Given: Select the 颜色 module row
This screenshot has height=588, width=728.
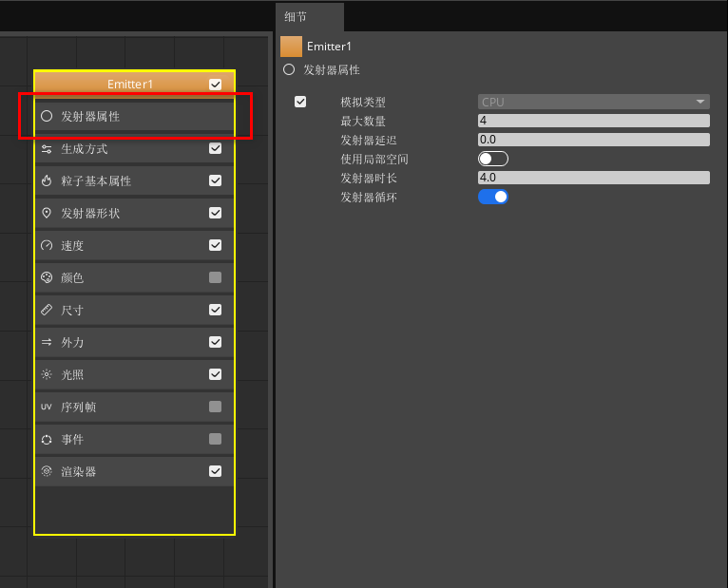Looking at the screenshot, I should pyautogui.click(x=134, y=277).
